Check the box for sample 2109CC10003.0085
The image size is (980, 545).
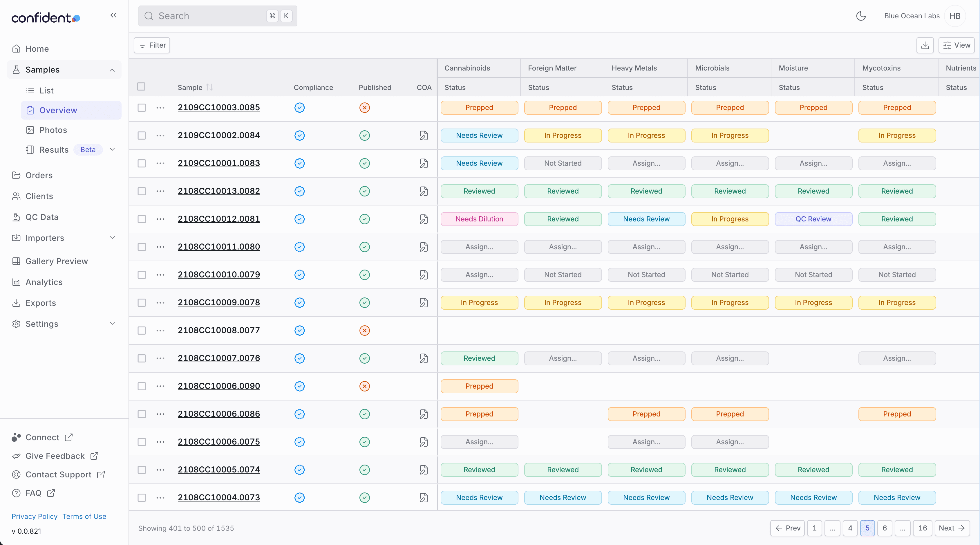(142, 108)
